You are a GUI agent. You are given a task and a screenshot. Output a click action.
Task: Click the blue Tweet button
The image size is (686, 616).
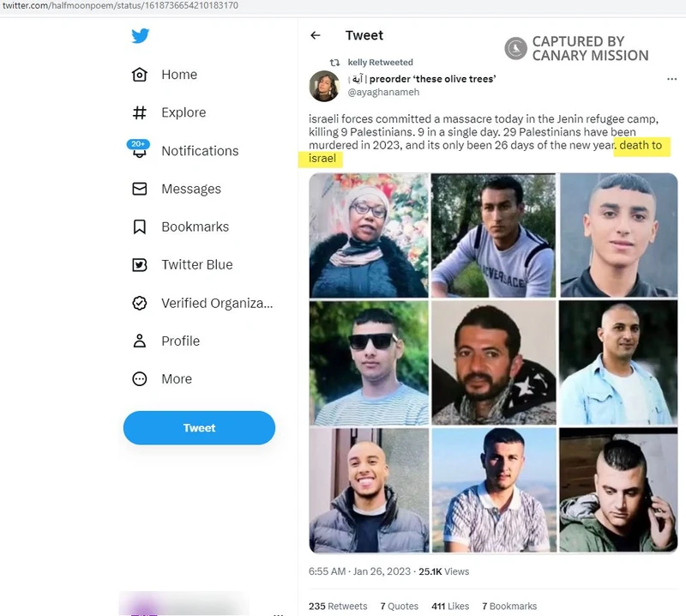[x=199, y=428]
